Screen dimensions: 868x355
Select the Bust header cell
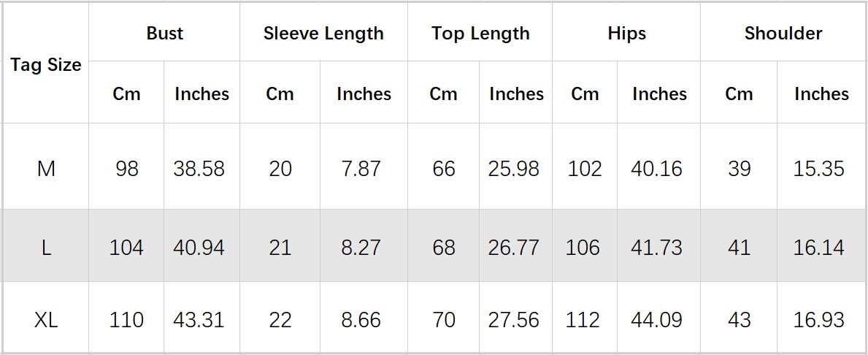pyautogui.click(x=164, y=34)
